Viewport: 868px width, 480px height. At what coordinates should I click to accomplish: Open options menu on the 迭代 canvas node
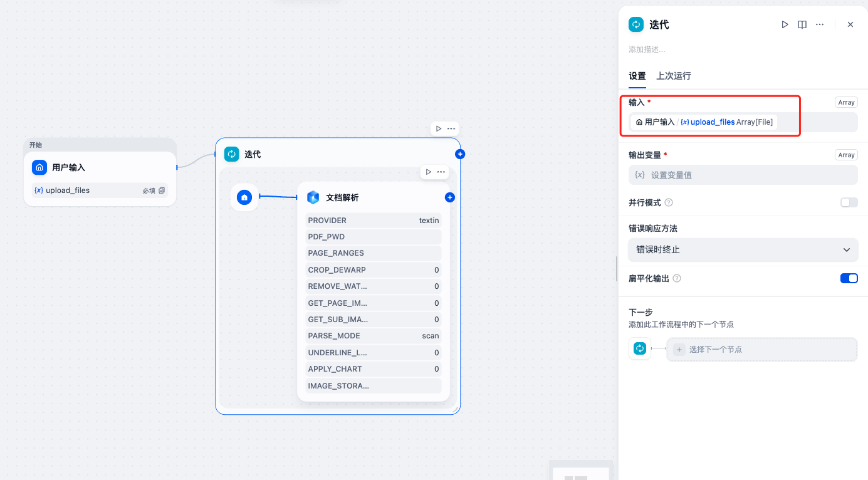pyautogui.click(x=452, y=128)
